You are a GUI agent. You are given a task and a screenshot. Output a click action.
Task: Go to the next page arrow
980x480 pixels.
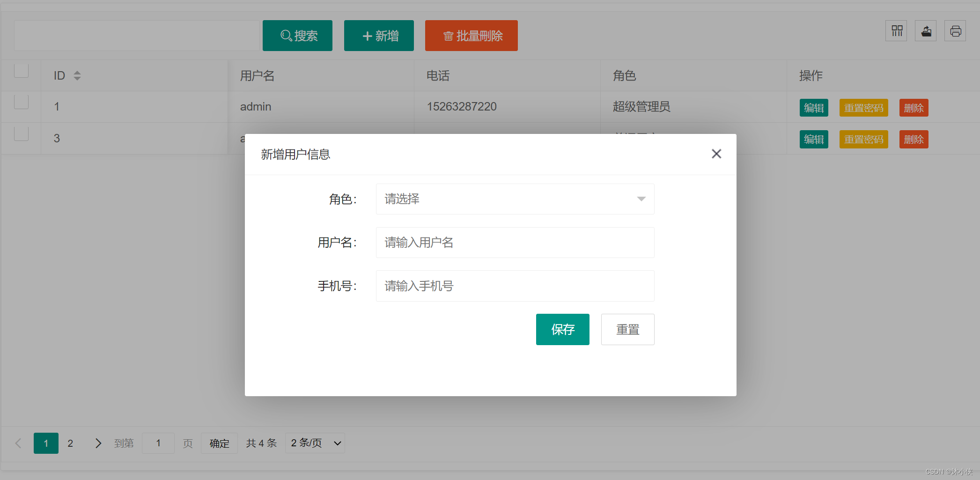click(x=98, y=443)
